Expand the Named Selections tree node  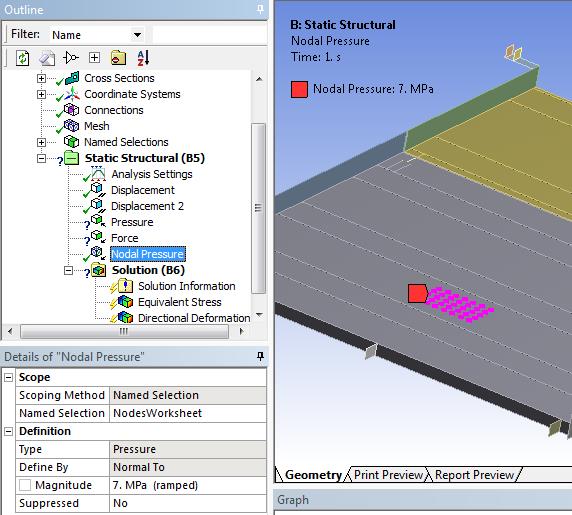click(41, 142)
